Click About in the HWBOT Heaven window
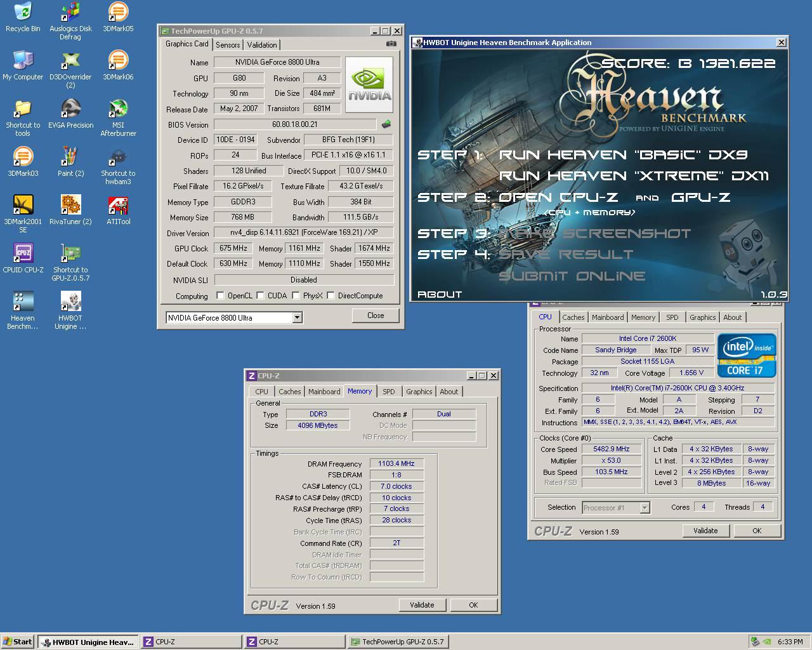This screenshot has width=812, height=650. pos(440,295)
